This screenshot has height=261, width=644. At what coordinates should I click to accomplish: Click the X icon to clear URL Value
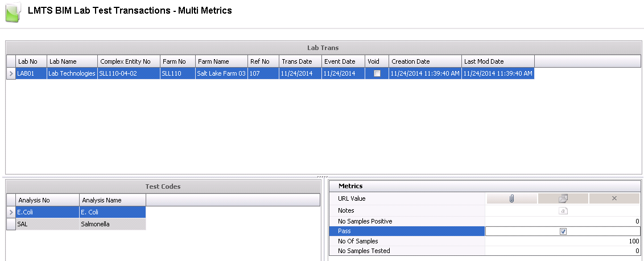pos(614,198)
